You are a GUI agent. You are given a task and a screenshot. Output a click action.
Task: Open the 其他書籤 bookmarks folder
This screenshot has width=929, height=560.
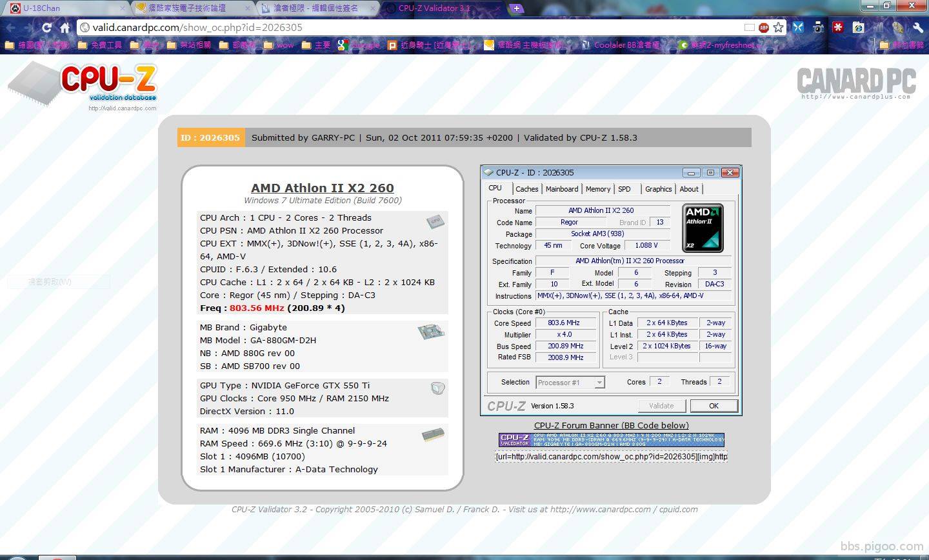pyautogui.click(x=902, y=45)
